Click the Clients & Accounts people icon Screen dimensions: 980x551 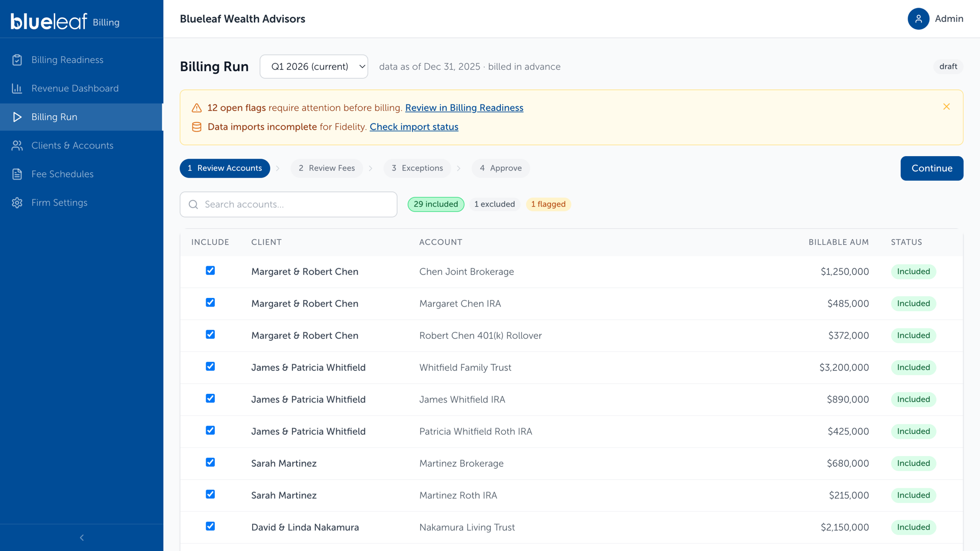click(17, 145)
